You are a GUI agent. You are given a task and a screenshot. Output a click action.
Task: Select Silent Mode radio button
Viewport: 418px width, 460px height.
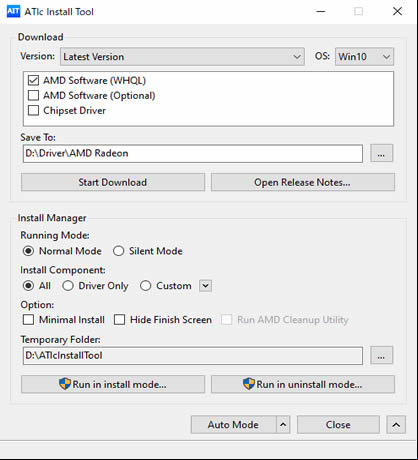click(118, 251)
